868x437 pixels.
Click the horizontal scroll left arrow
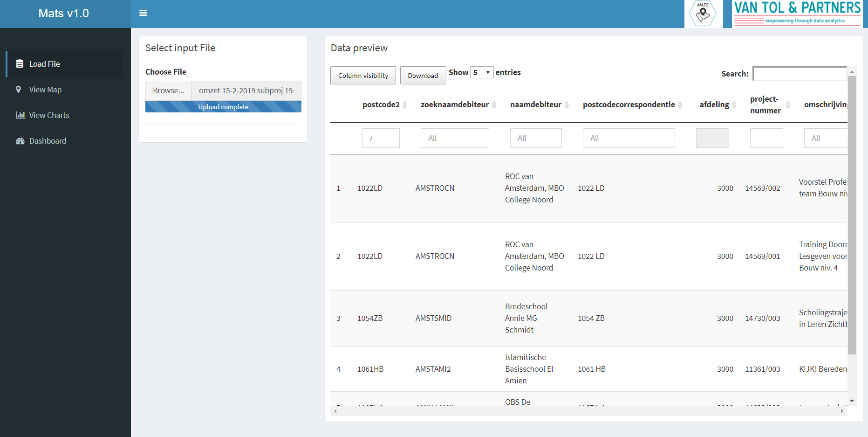335,411
